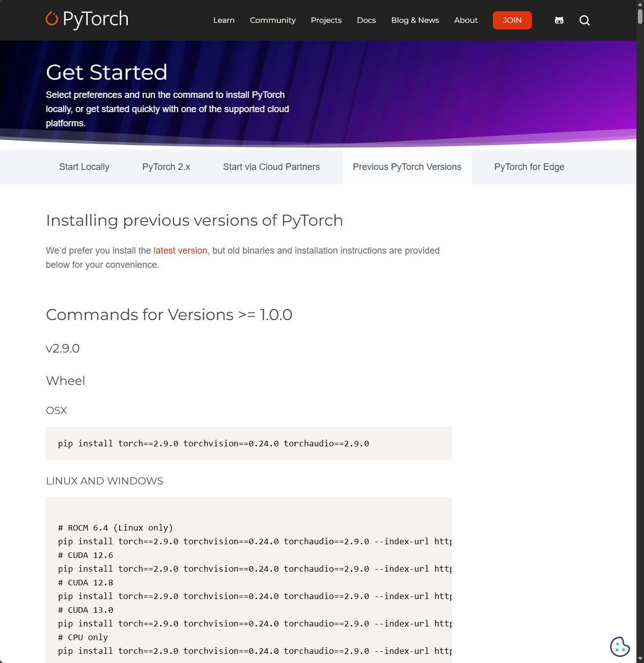Click the page scrollbar thumb
Image resolution: width=644 pixels, height=663 pixels.
640,16
